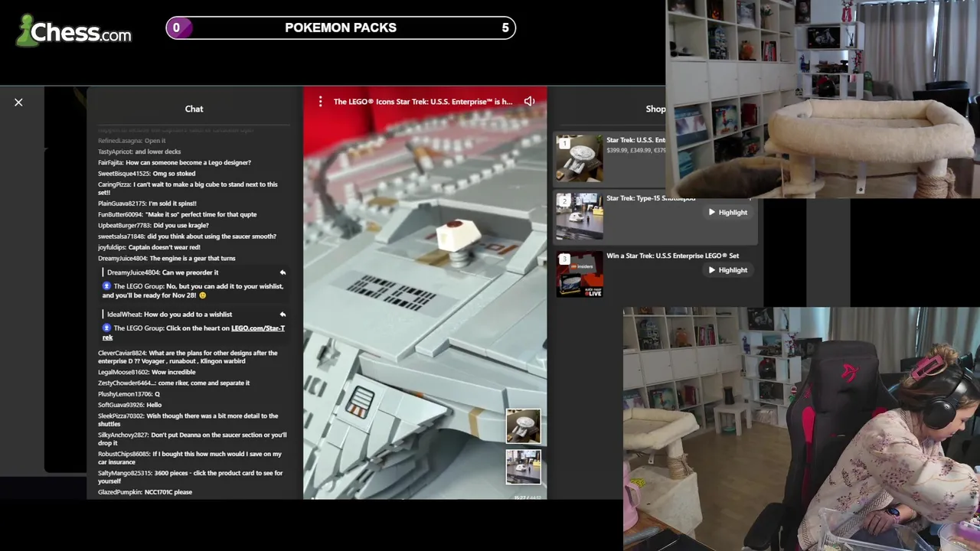
Task: Open product 2 Type-15 Shuttlepod thumbnail
Action: 580,217
